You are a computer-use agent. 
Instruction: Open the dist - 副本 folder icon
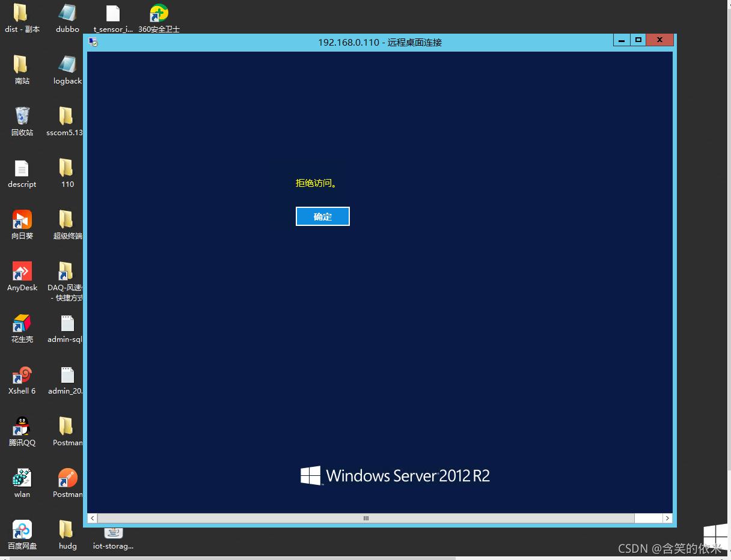[x=21, y=13]
